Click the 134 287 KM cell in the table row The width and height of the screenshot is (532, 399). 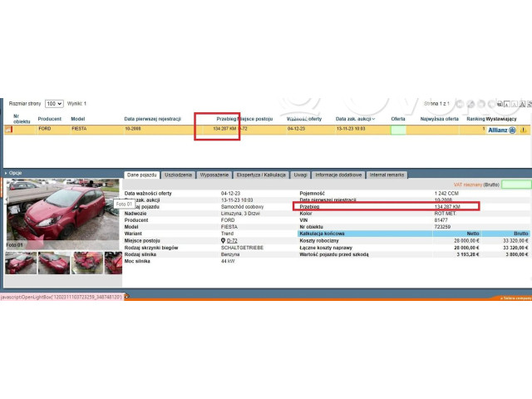(224, 129)
